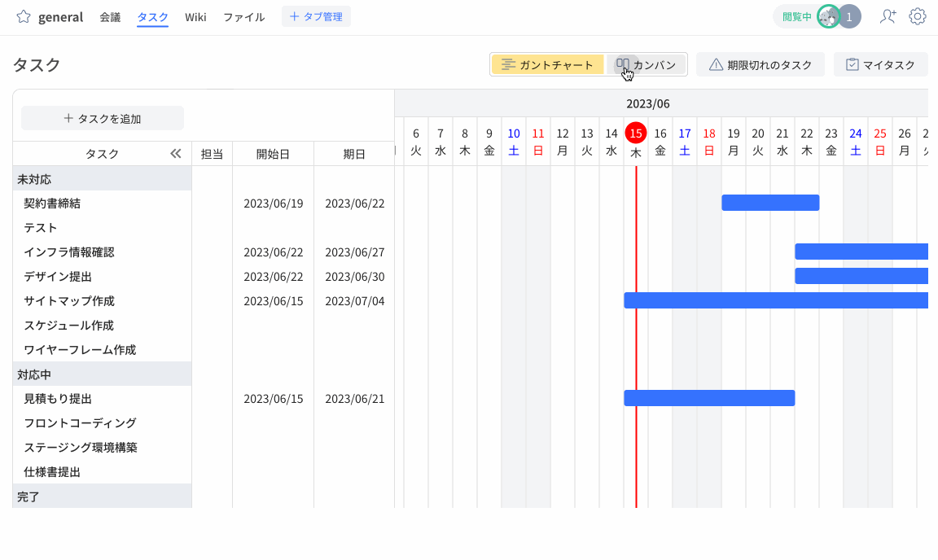Screen dimensions: 938x560
Task: Click the viewer count badge showing 1
Action: (x=850, y=16)
